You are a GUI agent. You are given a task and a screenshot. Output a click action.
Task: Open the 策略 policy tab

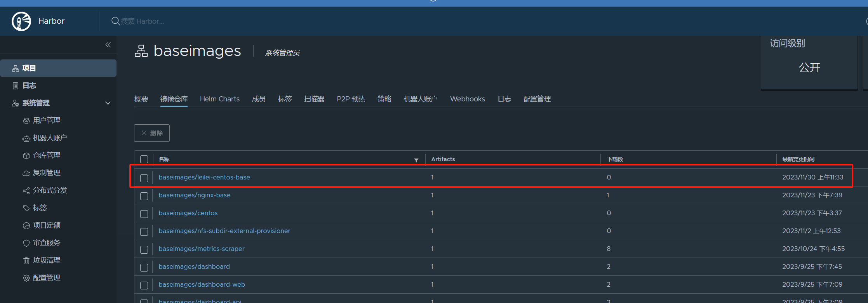pos(384,99)
